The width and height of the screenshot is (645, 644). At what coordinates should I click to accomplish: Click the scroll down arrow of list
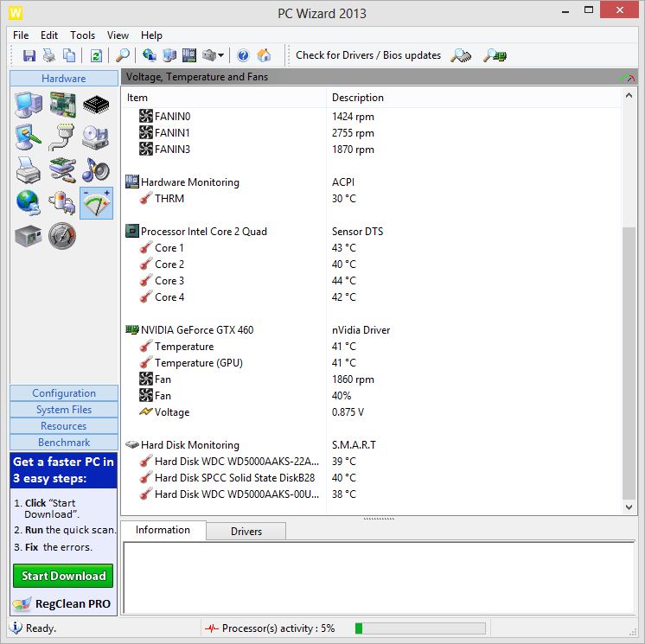[629, 507]
